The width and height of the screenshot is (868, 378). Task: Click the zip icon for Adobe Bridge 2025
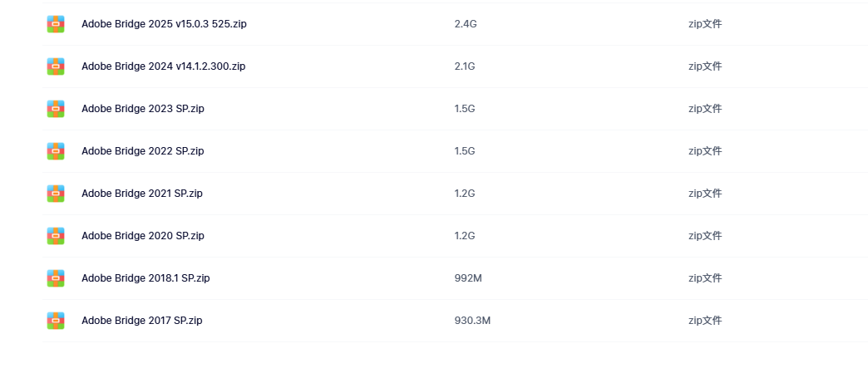click(x=56, y=24)
